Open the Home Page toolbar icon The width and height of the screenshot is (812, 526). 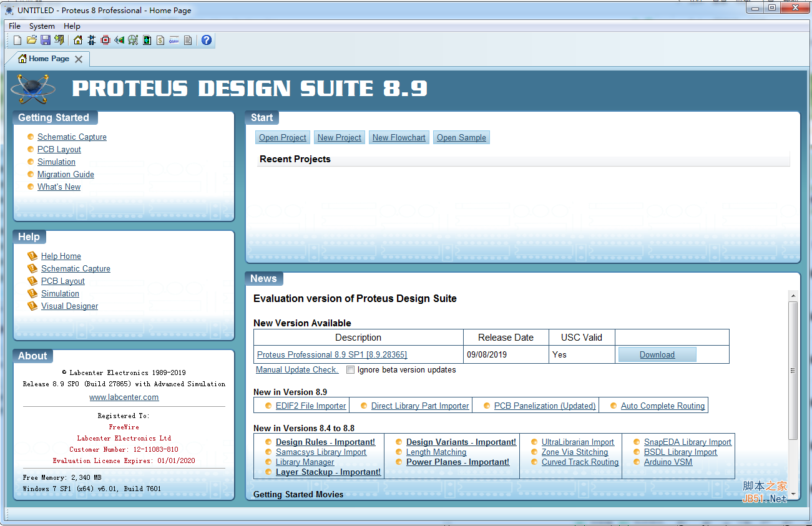(77, 39)
